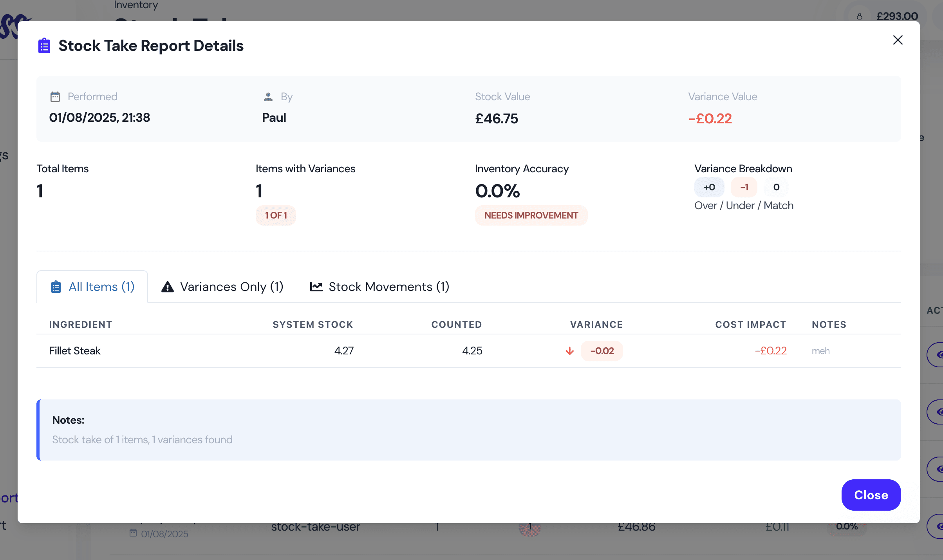Click the -£0.22 variance value

pos(710,119)
